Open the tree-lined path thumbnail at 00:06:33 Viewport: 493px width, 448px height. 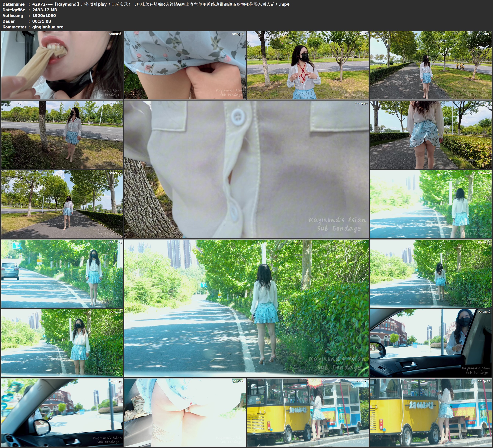pyautogui.click(x=430, y=65)
